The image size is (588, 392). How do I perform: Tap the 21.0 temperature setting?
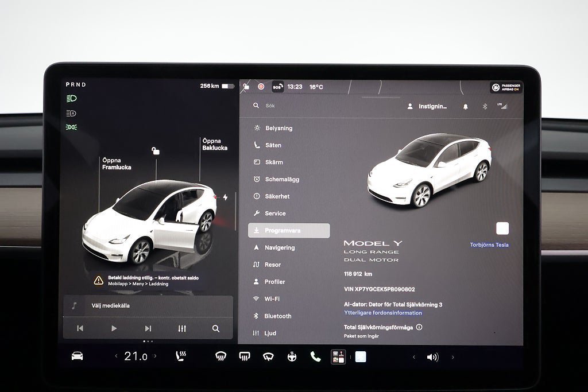coord(136,356)
